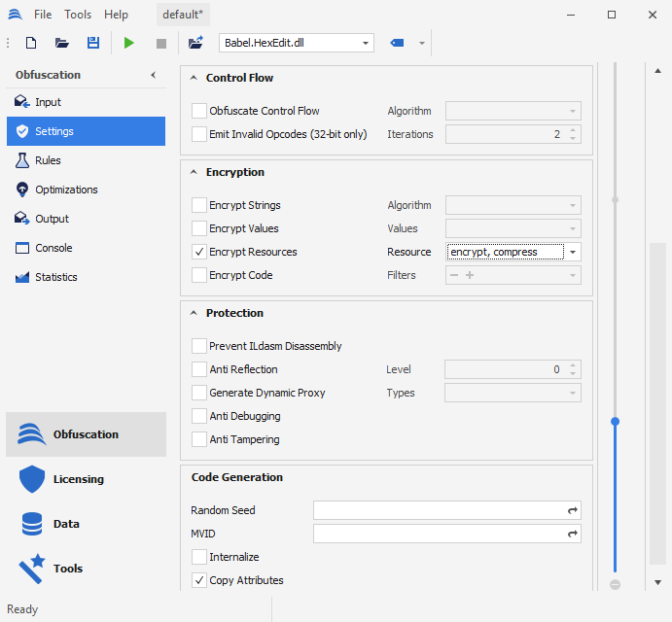Go to Rules in sidebar
Image resolution: width=672 pixels, height=622 pixels.
pos(48,160)
